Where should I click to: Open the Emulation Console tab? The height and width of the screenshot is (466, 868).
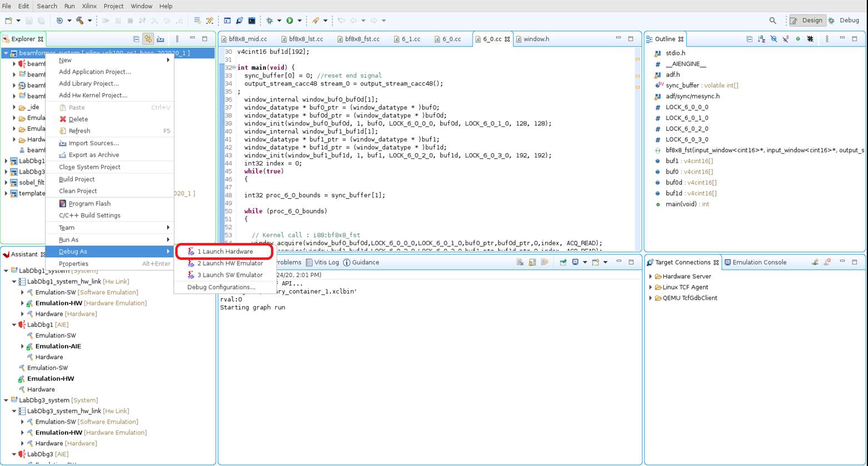758,262
